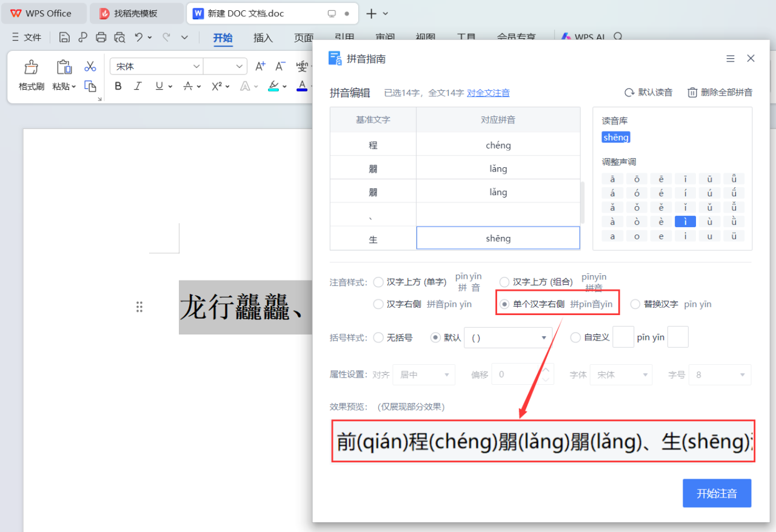
Task: Choose 默认 bracket style radio
Action: [x=435, y=337]
